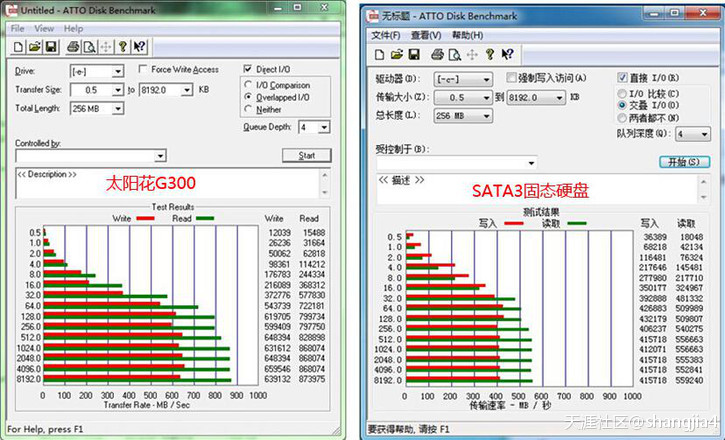
Task: Click New file icon in 无标题 window
Action: tap(379, 55)
